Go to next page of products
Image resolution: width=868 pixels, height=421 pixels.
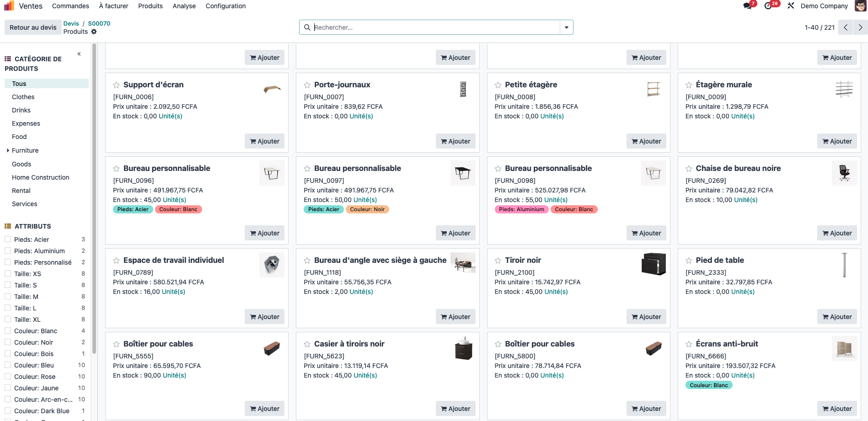point(860,27)
